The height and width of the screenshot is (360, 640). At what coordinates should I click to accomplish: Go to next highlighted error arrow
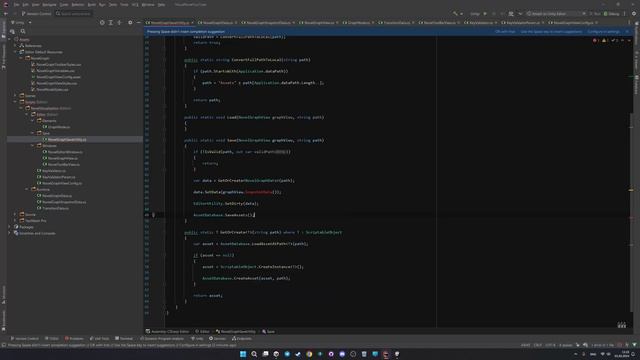(x=629, y=40)
